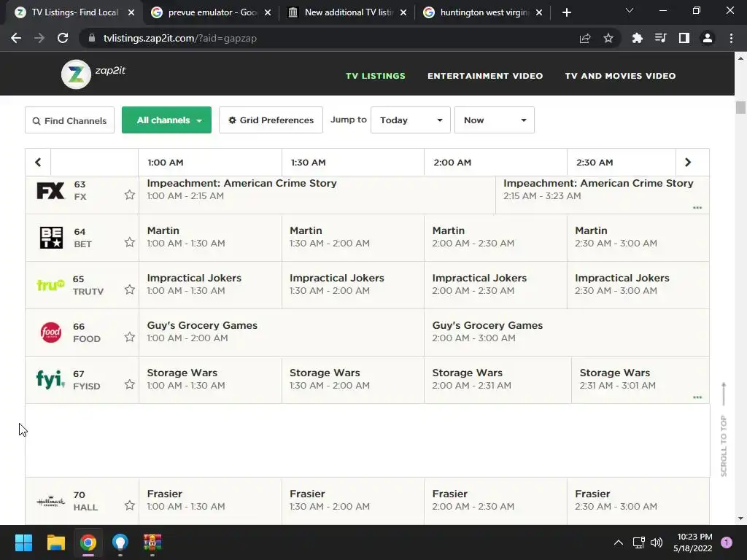Open the FX channel logo
This screenshot has height=560, width=747.
[50, 190]
